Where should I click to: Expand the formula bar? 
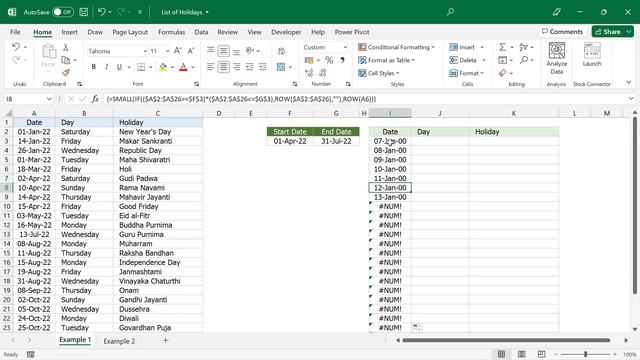[631, 99]
